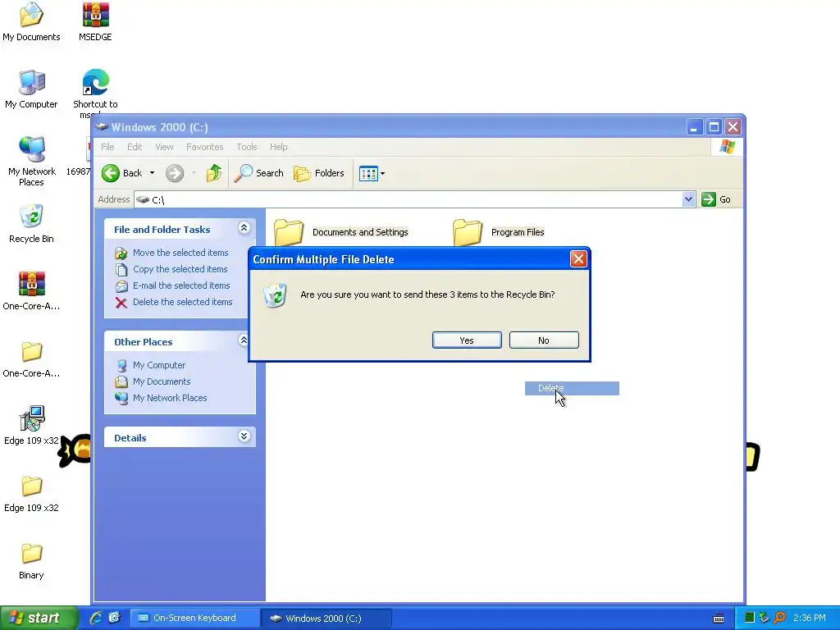Select the Shortcut to msedge desktop icon
840x630 pixels.
95,83
